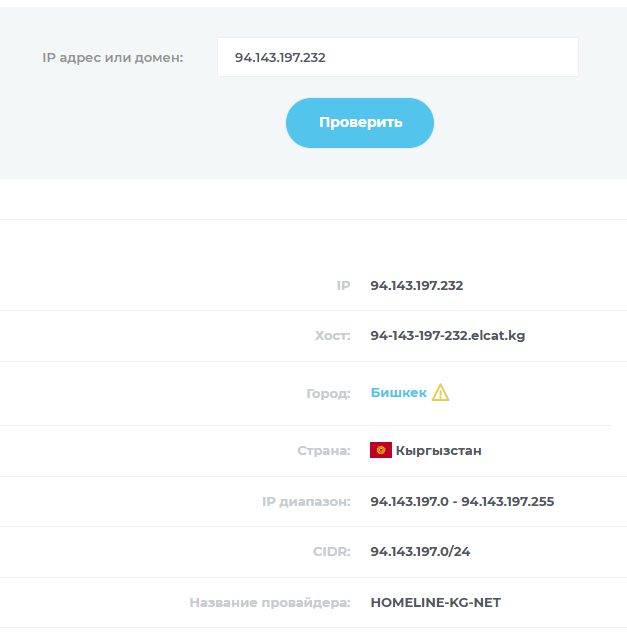Click the Хост: label
Screen dimensions: 627x638
pyautogui.click(x=332, y=336)
